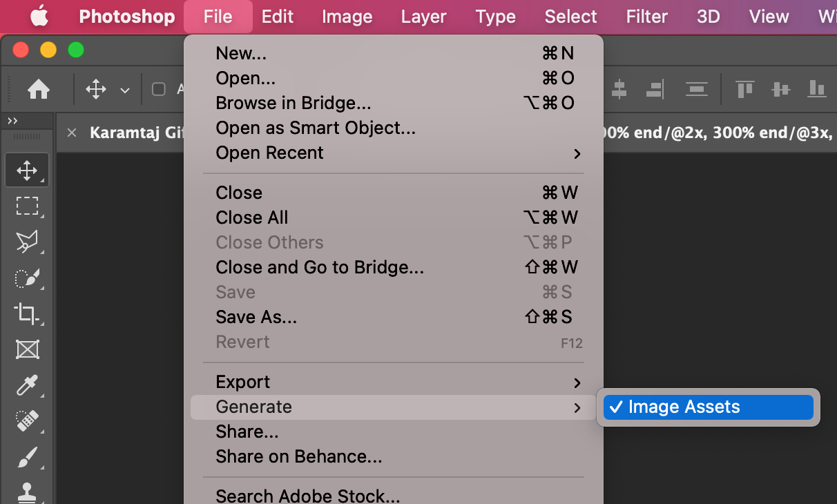
Task: Click the Move tool icon in options bar
Action: [x=95, y=89]
